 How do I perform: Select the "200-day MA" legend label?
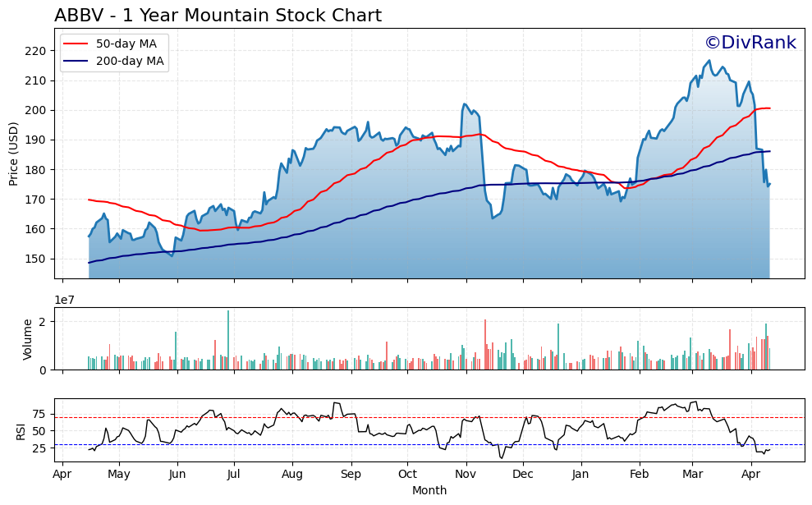click(x=130, y=61)
